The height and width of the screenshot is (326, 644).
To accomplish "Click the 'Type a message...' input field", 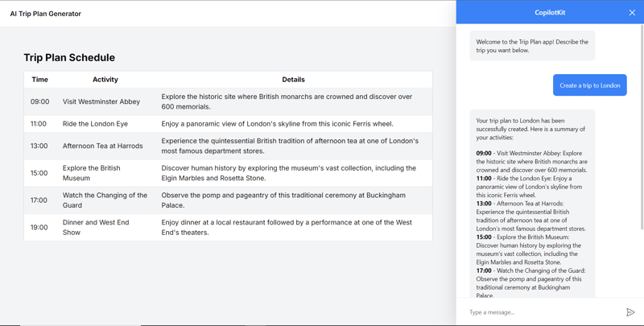I will (x=543, y=312).
